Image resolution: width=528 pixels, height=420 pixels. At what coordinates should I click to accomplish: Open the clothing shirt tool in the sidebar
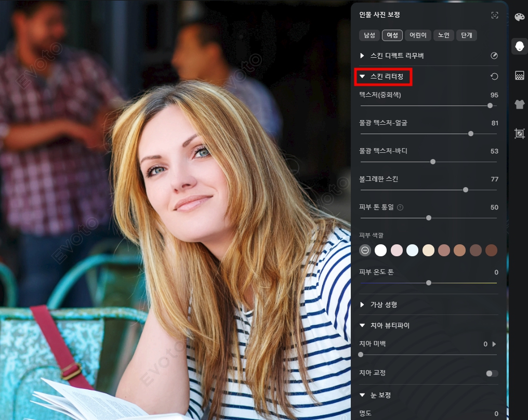point(519,104)
